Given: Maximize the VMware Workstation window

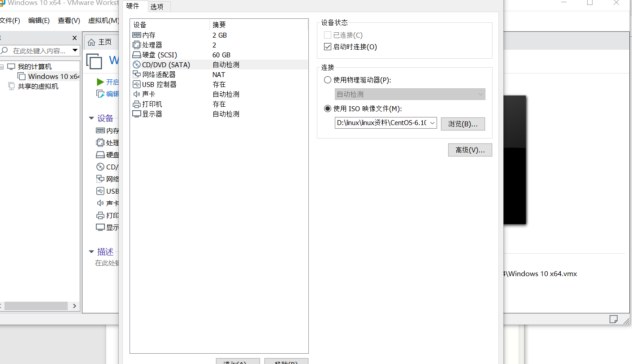Looking at the screenshot, I should (590, 3).
